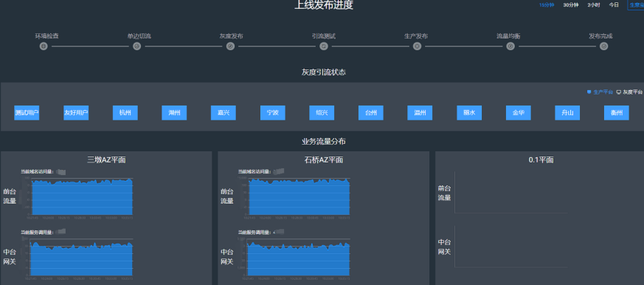Click the 发布完成 step circle icon
This screenshot has width=644, height=285.
tap(603, 47)
